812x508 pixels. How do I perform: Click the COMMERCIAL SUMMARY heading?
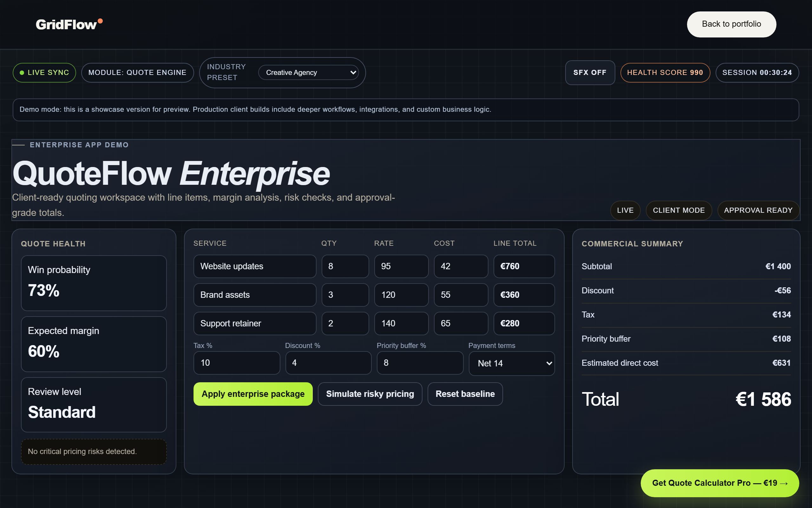[632, 244]
